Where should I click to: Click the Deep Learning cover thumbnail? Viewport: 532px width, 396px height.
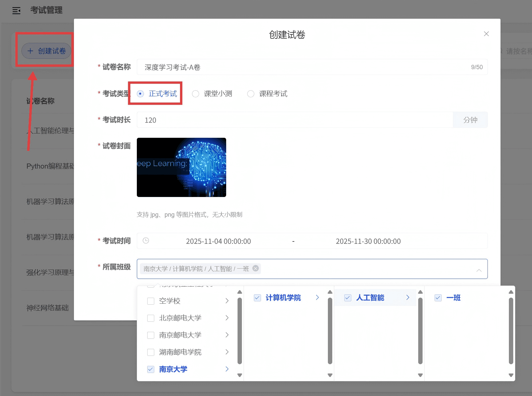click(x=181, y=167)
